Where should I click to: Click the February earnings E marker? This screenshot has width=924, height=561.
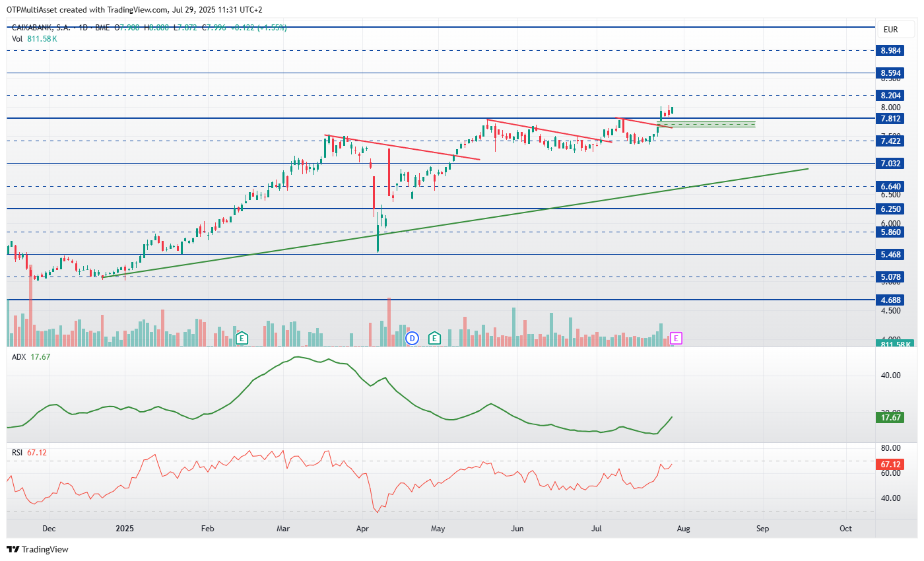pos(242,338)
